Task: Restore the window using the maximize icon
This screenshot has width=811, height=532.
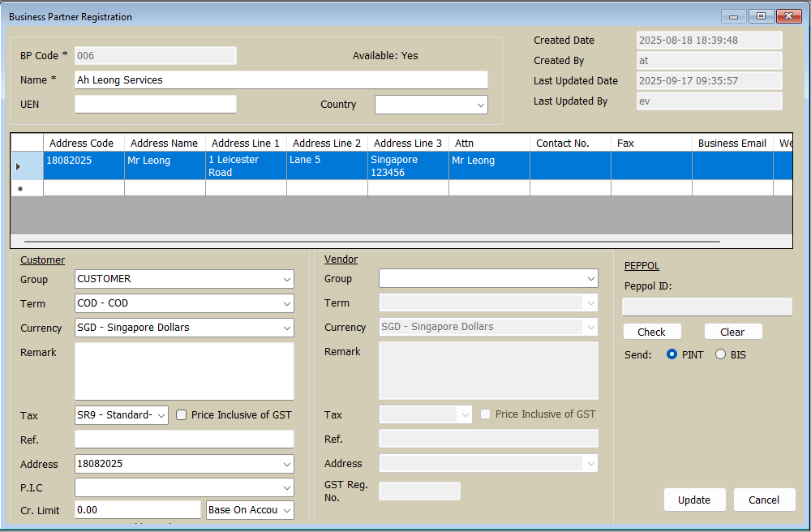Action: [x=761, y=16]
